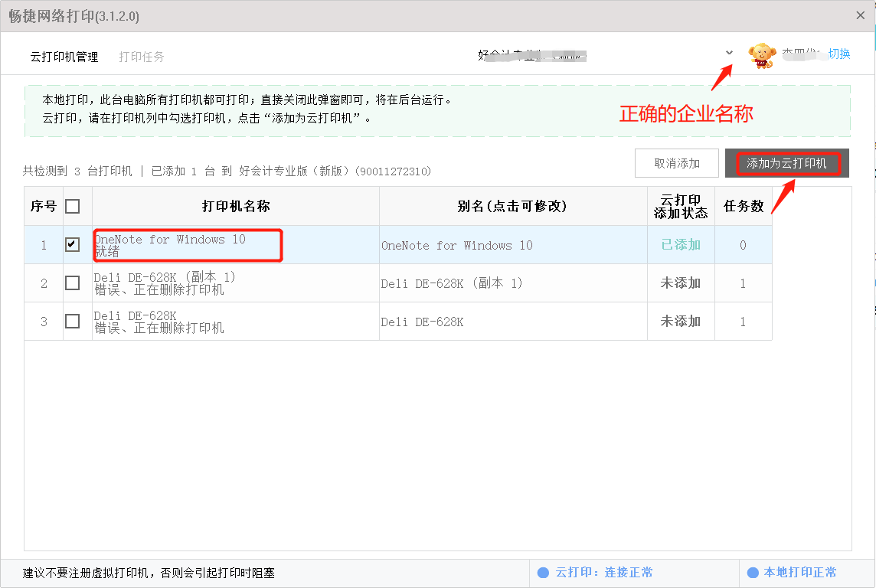
Task: Check the Deli DE-628K (副本 1) checkbox
Action: click(x=72, y=283)
